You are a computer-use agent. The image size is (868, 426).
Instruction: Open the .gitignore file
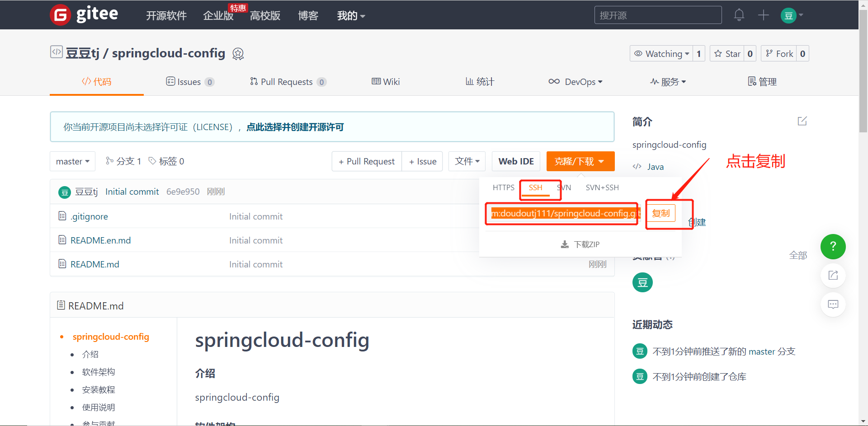tap(89, 216)
